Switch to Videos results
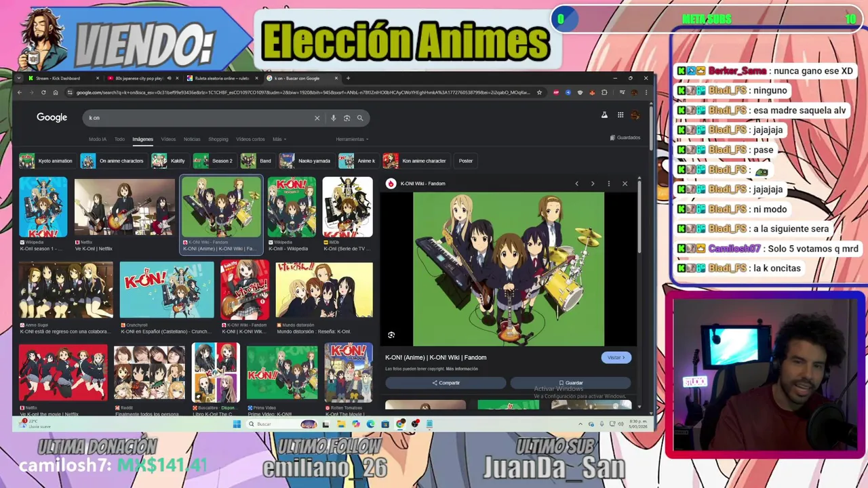The width and height of the screenshot is (868, 488). [x=168, y=139]
